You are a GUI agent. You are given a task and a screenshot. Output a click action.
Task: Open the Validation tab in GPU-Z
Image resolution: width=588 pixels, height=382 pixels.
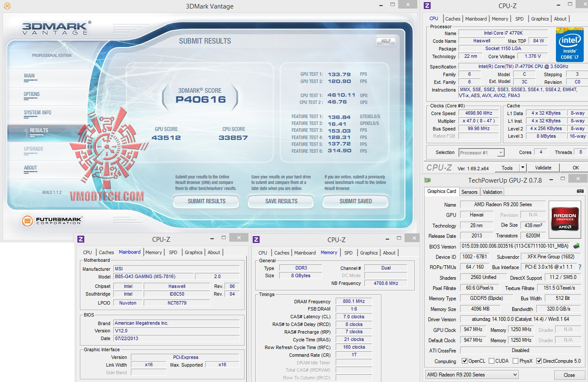pyautogui.click(x=492, y=192)
